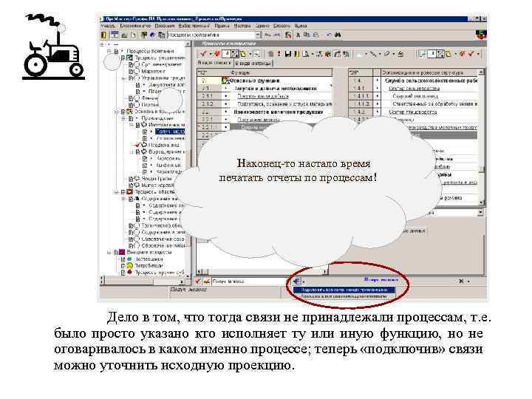Click the search input field in bottom bar
Screen dimensions: 532x399
click(x=250, y=282)
